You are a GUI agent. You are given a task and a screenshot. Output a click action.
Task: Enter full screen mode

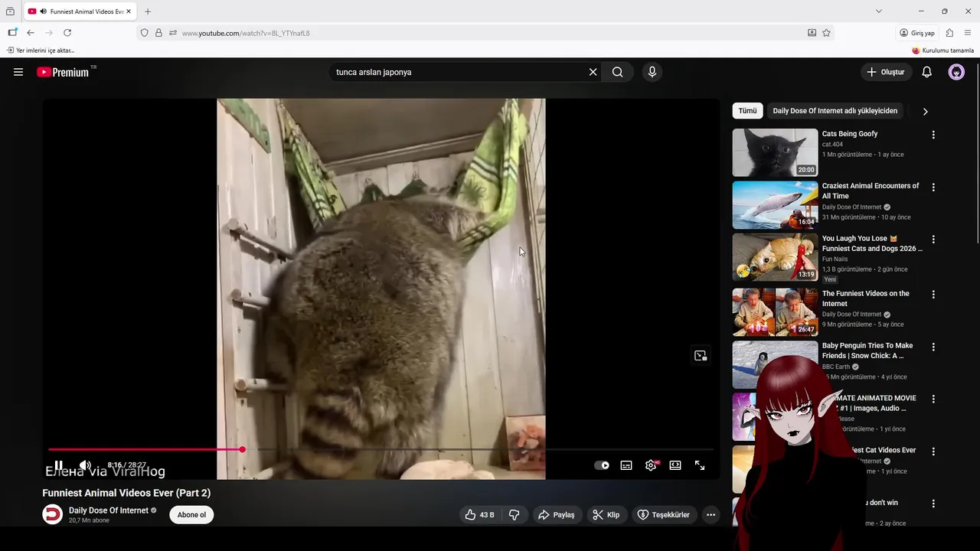point(700,465)
